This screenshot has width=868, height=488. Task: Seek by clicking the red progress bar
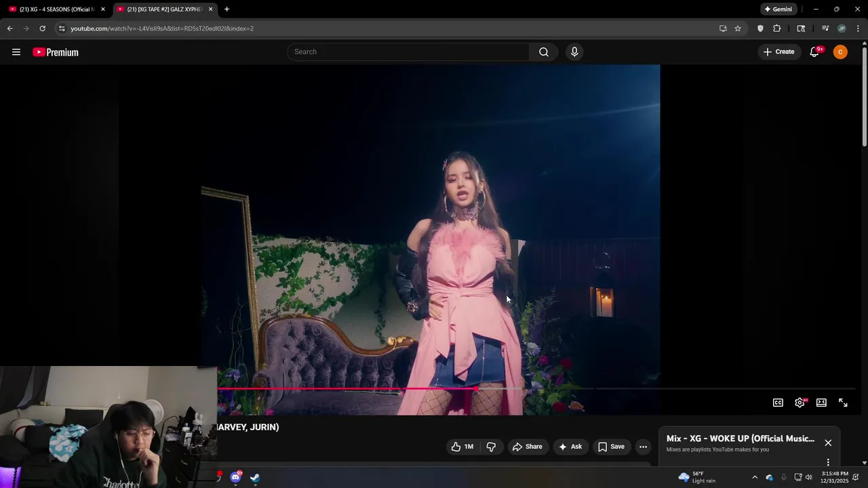coord(346,389)
